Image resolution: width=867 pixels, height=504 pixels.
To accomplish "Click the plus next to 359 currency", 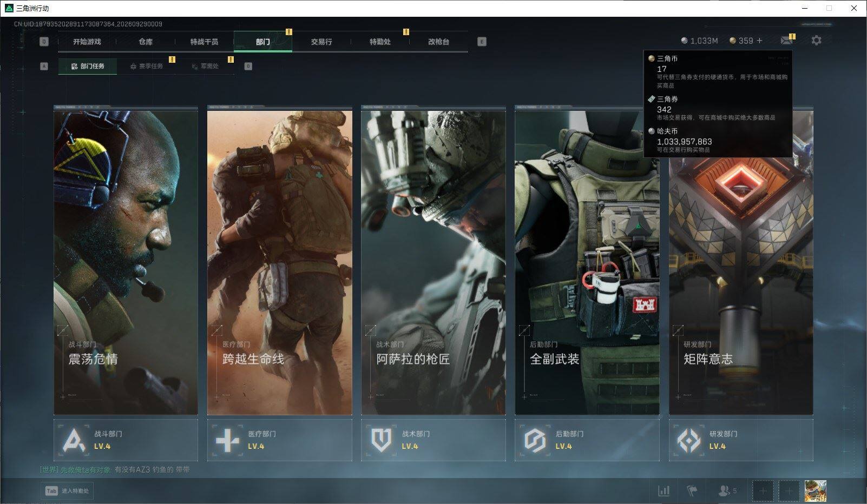I will tap(759, 41).
